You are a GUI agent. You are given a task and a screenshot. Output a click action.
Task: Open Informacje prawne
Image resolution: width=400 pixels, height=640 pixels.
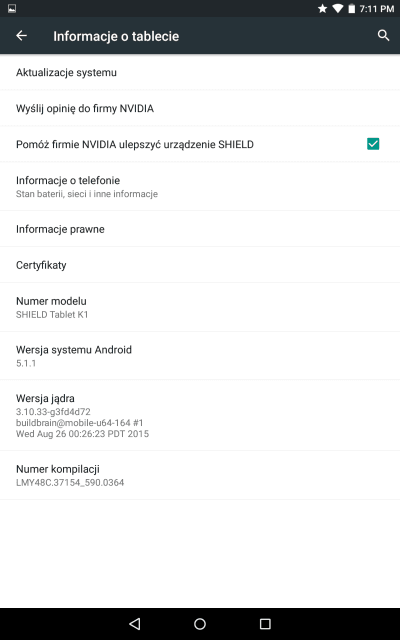[200, 229]
